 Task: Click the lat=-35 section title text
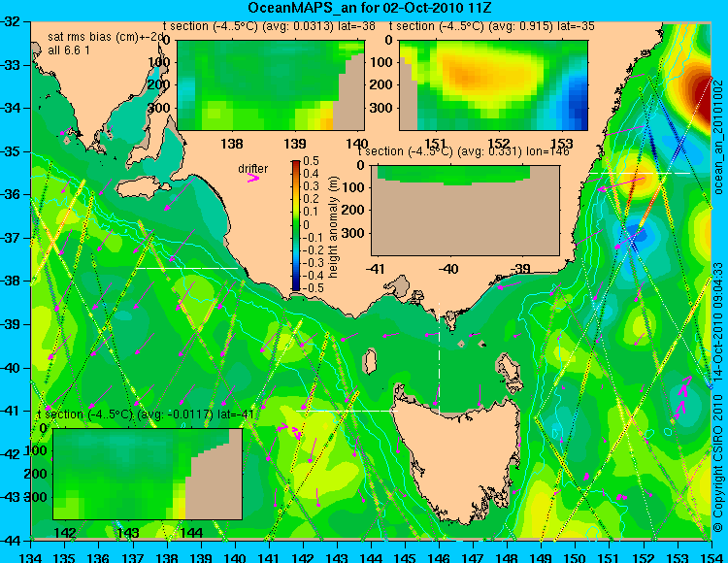(x=492, y=26)
